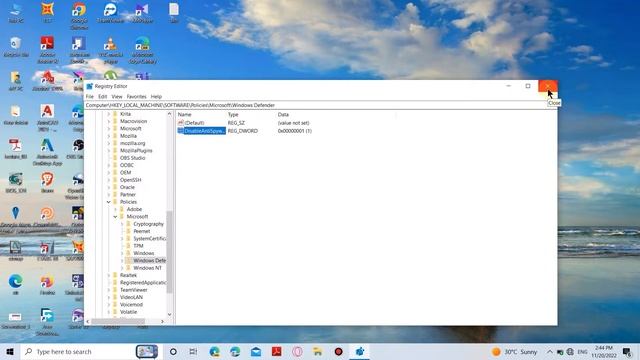Expand the Cryptography key
Image resolution: width=640 pixels, height=360 pixels.
click(122, 224)
